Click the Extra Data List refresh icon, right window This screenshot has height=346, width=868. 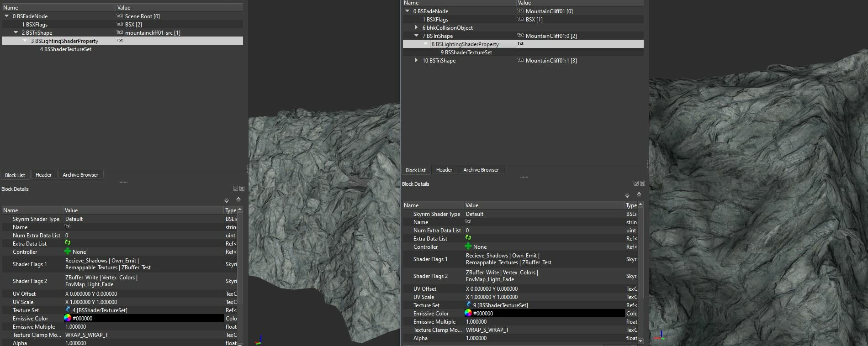468,238
